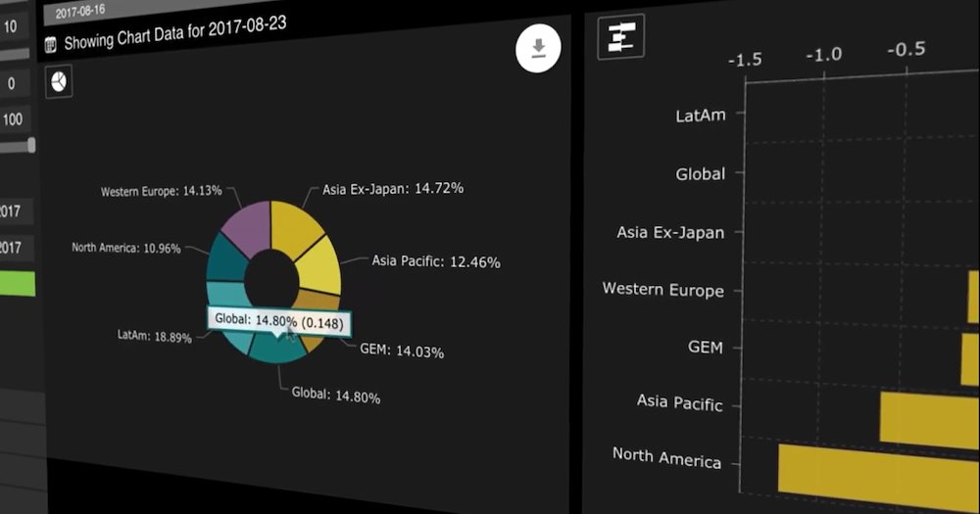Open the horizontal bar chart icon
Screen dimensions: 980x514
coord(620,37)
